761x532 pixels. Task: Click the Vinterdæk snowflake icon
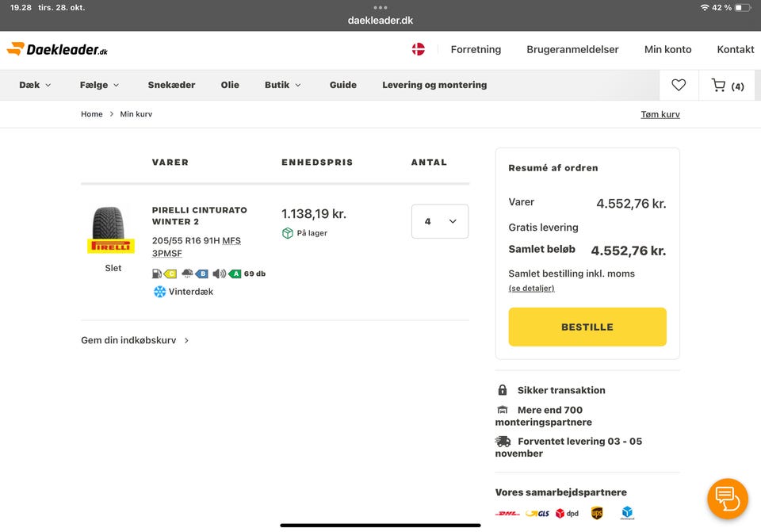click(x=160, y=292)
